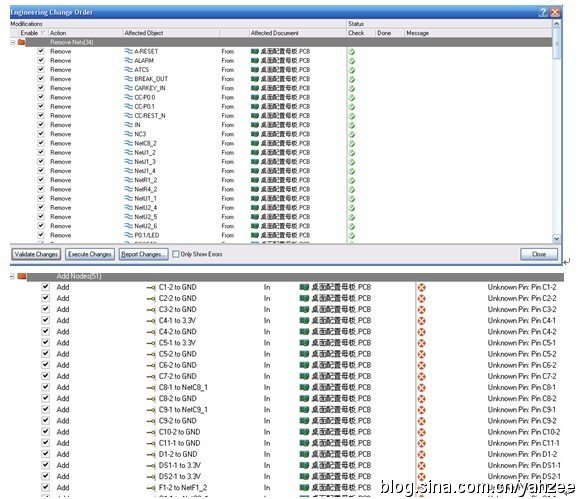This screenshot has height=499, width=578.
Task: Click the Remove Nets folder icon
Action: pyautogui.click(x=21, y=42)
